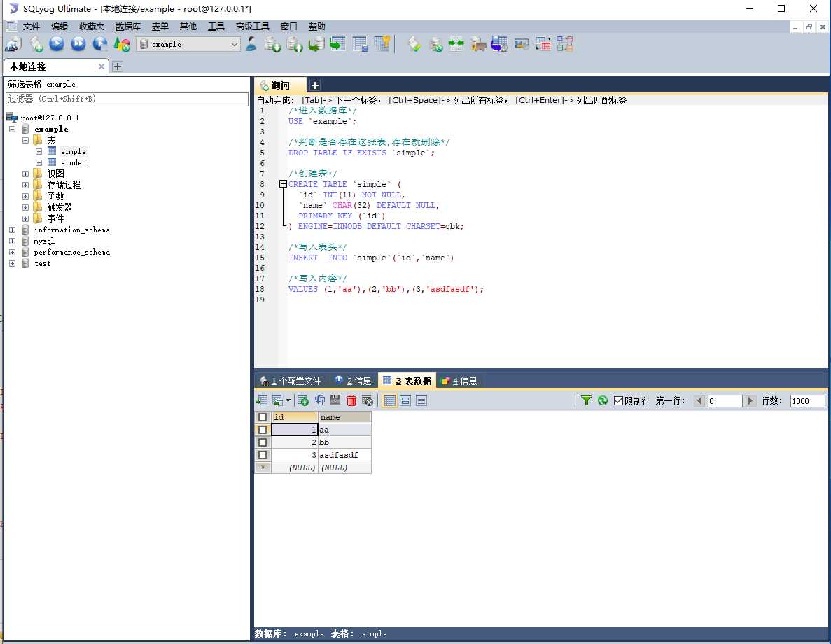
Task: Switch to grid view mode icon
Action: point(389,400)
